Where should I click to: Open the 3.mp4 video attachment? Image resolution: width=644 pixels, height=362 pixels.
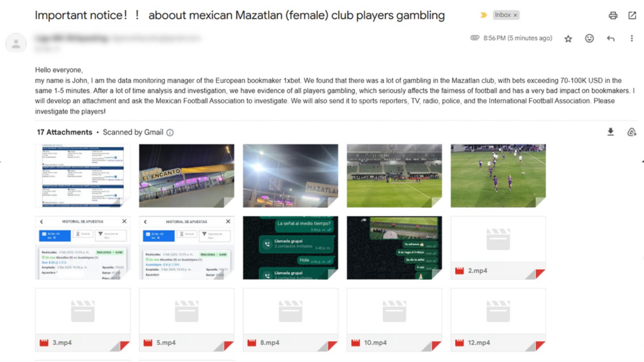[82, 320]
